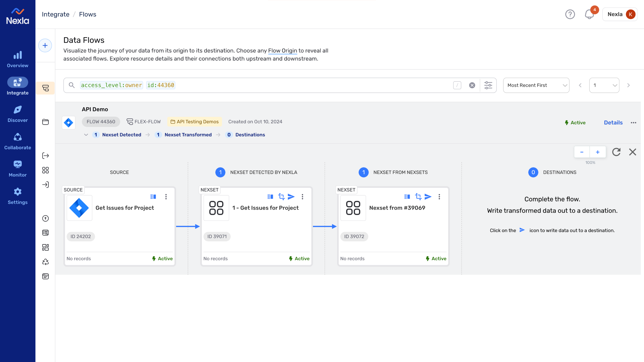Viewport: 644px width, 362px height.
Task: Open the search filter settings icon
Action: click(x=488, y=85)
